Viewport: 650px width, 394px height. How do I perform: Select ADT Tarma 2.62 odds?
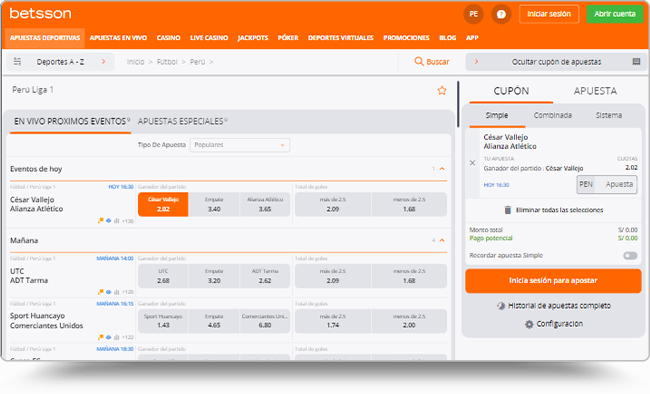(x=265, y=276)
